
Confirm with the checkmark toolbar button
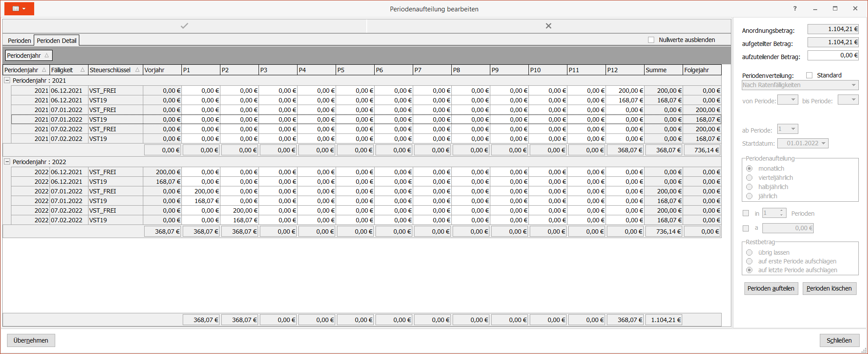(184, 26)
